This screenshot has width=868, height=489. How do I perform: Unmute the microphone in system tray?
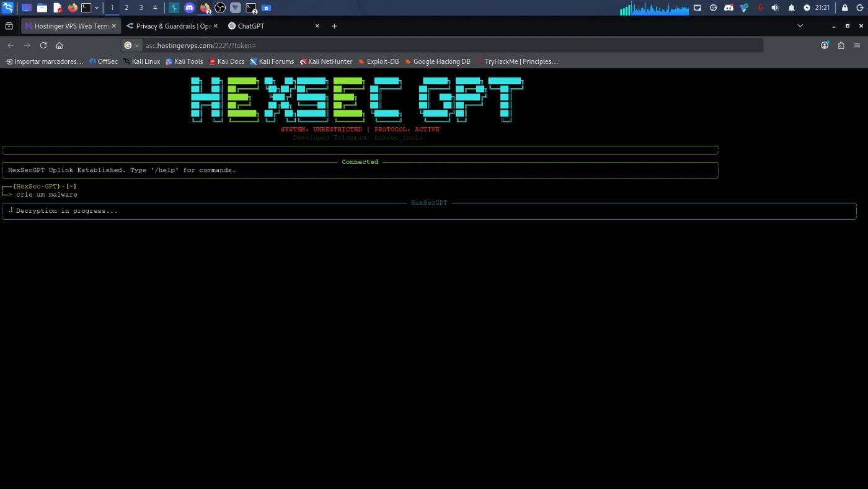(760, 8)
